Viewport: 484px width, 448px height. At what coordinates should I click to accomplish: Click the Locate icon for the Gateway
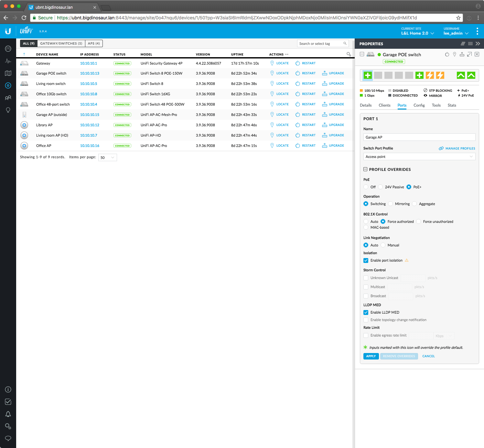(x=272, y=63)
